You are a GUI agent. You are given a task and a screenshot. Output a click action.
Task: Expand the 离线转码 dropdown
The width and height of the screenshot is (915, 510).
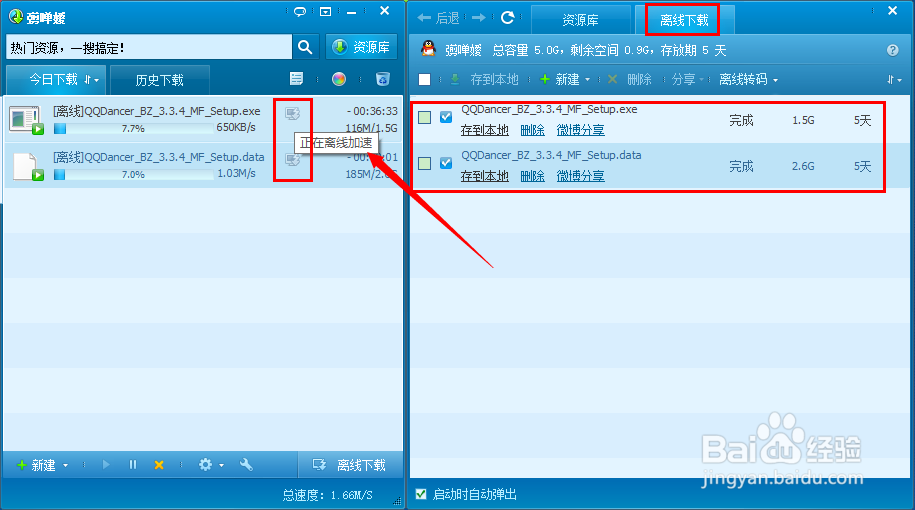[x=776, y=80]
